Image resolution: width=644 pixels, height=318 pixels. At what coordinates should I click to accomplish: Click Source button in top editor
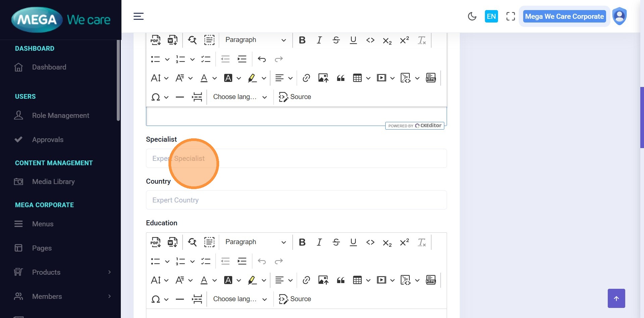(295, 97)
